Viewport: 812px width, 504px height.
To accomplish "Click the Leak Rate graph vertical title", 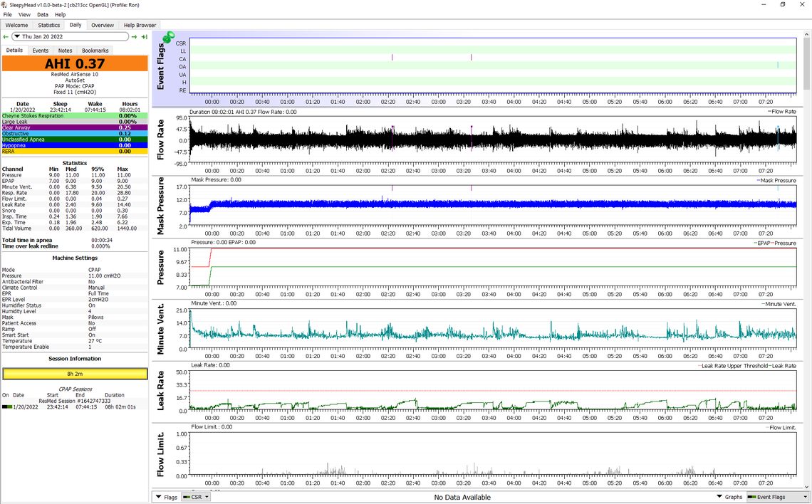I will 160,391.
